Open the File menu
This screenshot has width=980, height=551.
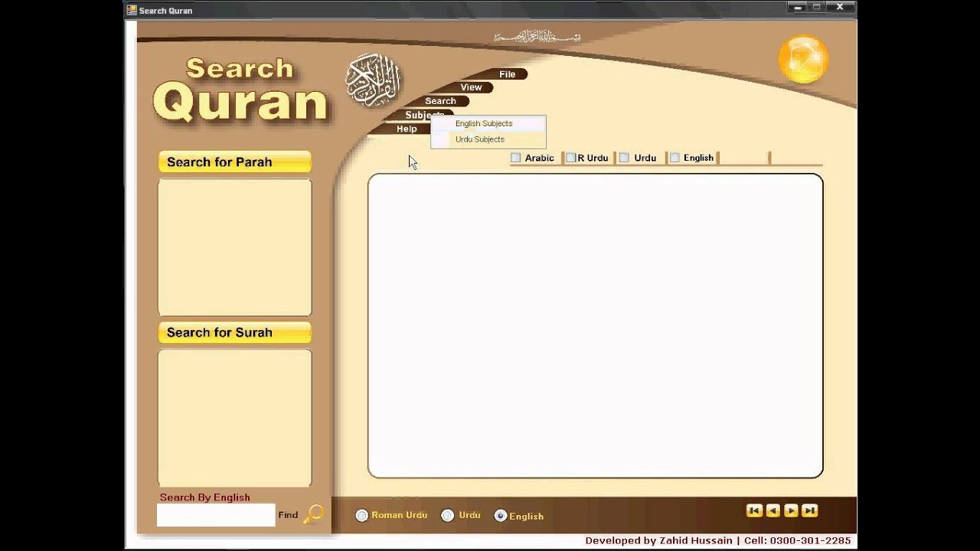coord(507,74)
